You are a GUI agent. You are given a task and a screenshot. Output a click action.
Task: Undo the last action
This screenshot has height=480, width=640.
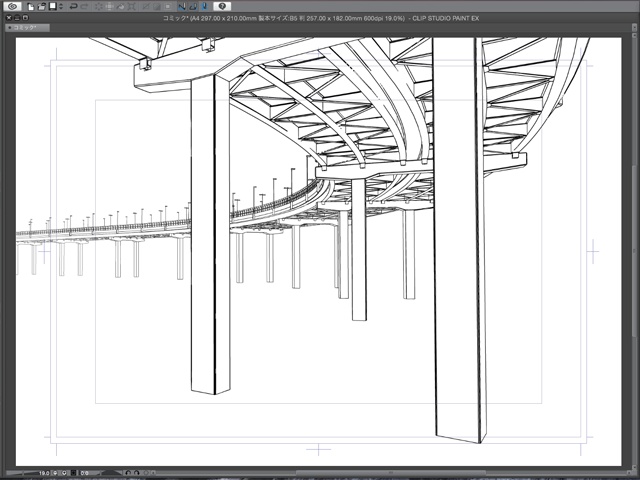click(73, 6)
